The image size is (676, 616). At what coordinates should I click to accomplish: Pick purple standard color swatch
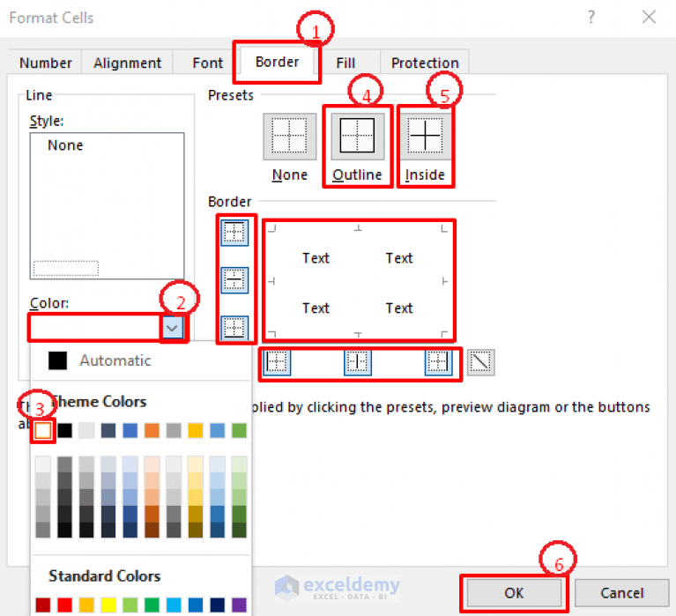(239, 605)
